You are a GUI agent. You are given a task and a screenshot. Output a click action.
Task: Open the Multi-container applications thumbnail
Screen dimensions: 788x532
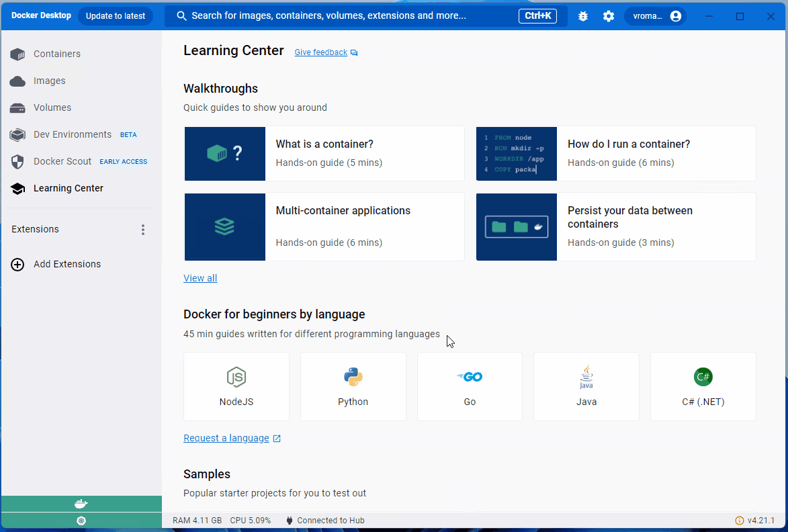(224, 227)
